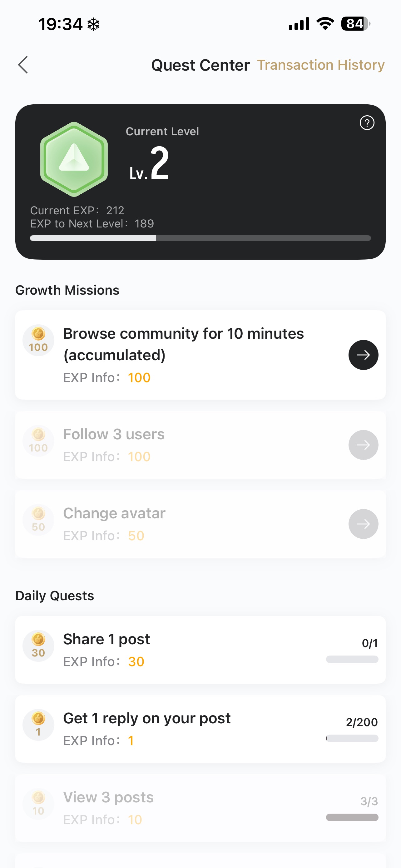Tap the Follow 3 users mission title
This screenshot has width=401, height=868.
[114, 434]
